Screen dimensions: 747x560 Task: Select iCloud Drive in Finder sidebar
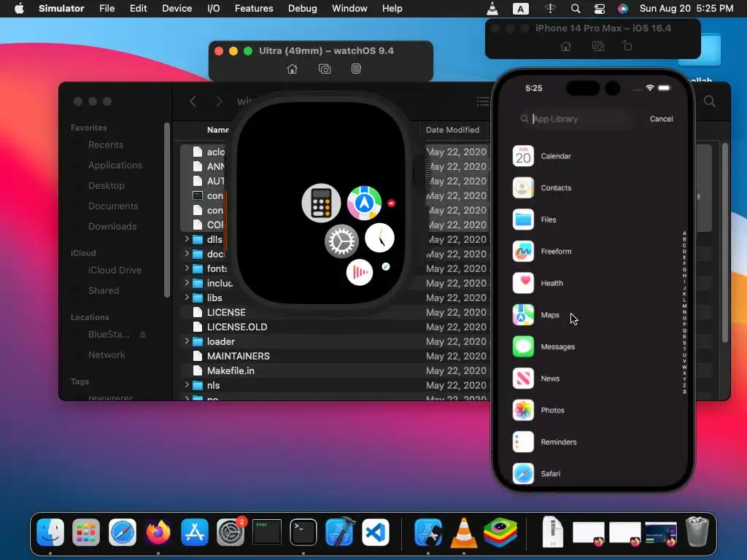115,270
